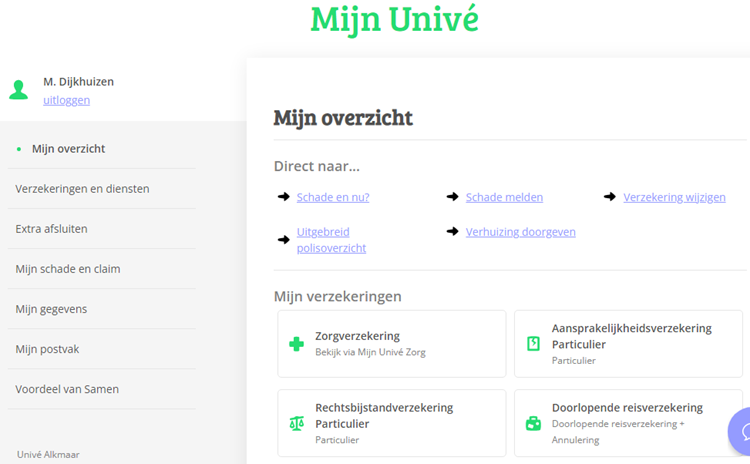Image resolution: width=750 pixels, height=464 pixels.
Task: Click the Aansprakelijkheidsverzekering document icon
Action: point(533,343)
